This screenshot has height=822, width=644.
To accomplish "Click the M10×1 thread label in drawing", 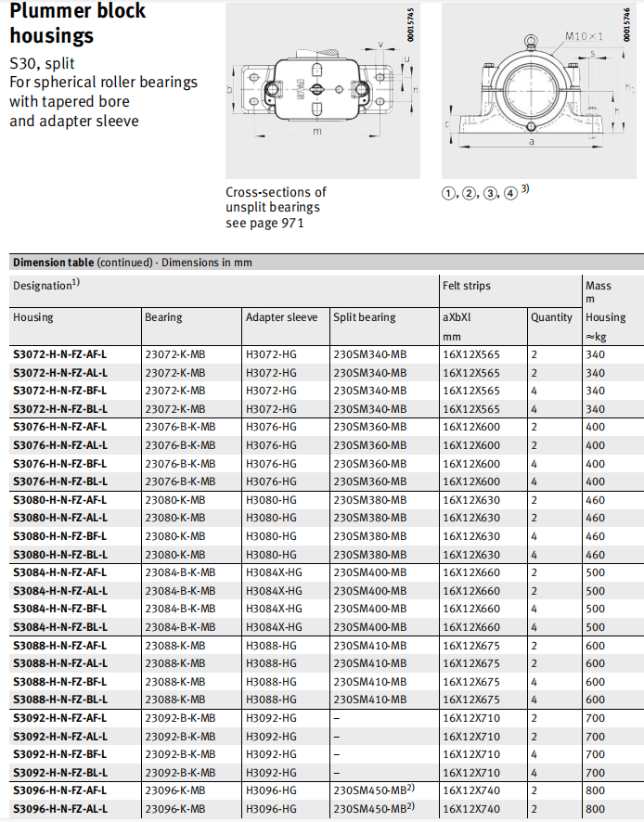I will [586, 36].
